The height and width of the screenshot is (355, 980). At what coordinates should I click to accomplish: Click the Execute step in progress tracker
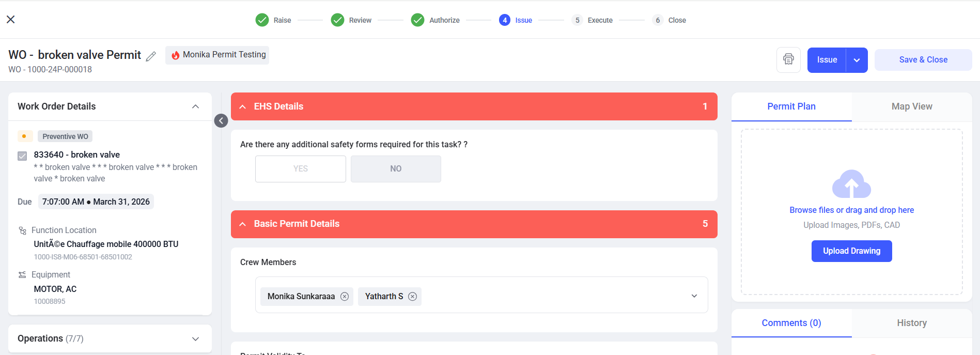(592, 20)
